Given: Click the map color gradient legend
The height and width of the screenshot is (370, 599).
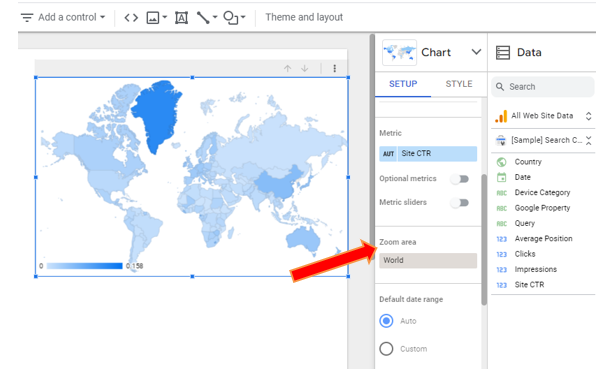Looking at the screenshot, I should point(84,266).
